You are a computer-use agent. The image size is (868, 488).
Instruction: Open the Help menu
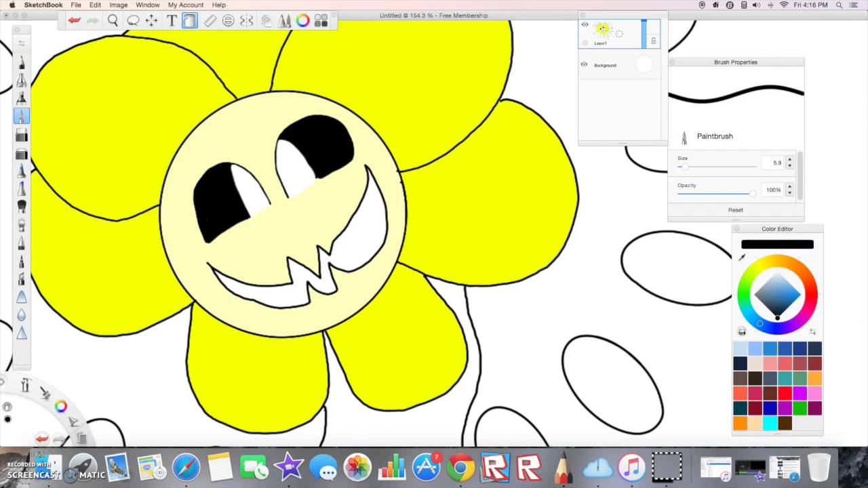coord(218,5)
